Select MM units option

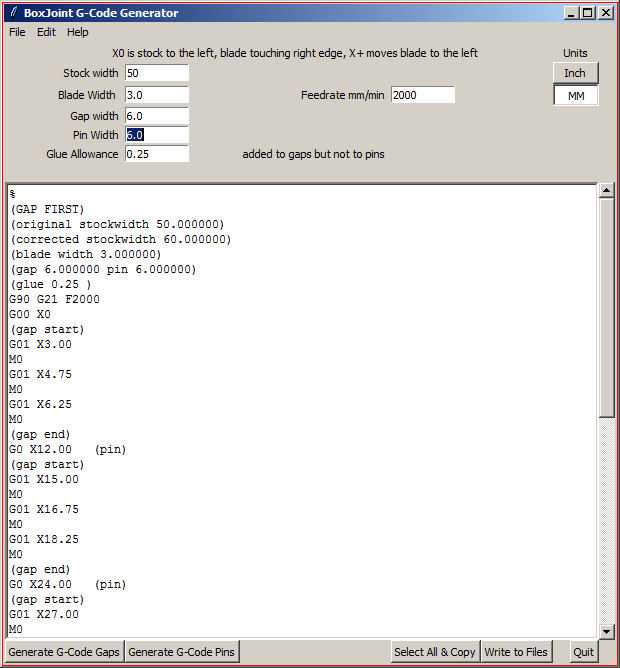click(x=575, y=95)
